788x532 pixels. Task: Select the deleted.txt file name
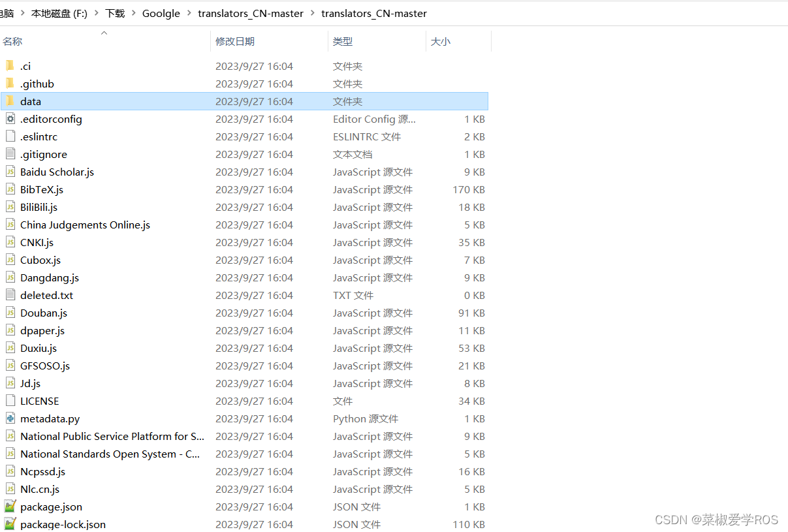point(46,295)
